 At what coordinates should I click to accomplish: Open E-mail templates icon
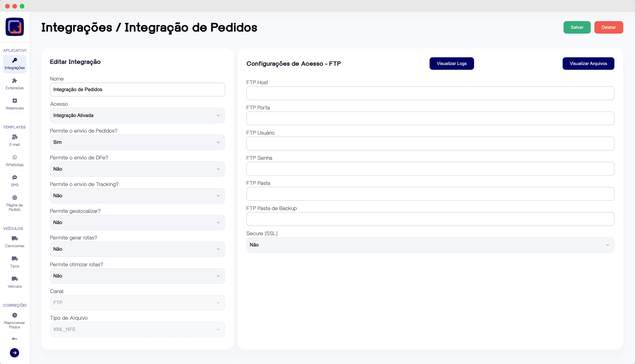pos(15,137)
